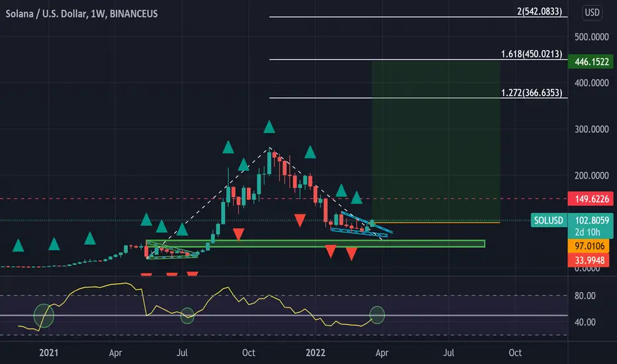Screen dimensions: 617x364
Task: Open the USD currency selector
Action: click(592, 13)
